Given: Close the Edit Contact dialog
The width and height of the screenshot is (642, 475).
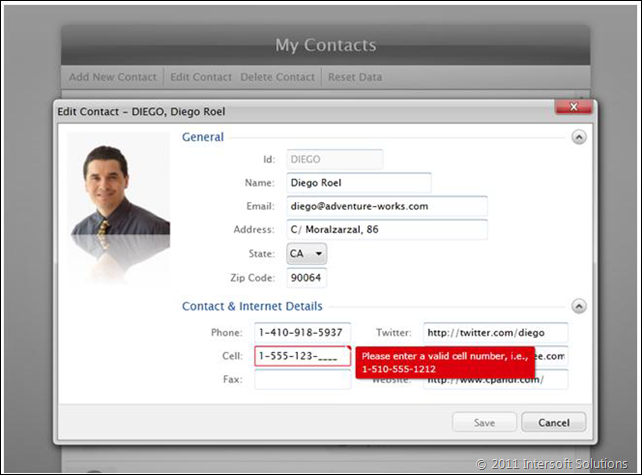Looking at the screenshot, I should pos(573,106).
